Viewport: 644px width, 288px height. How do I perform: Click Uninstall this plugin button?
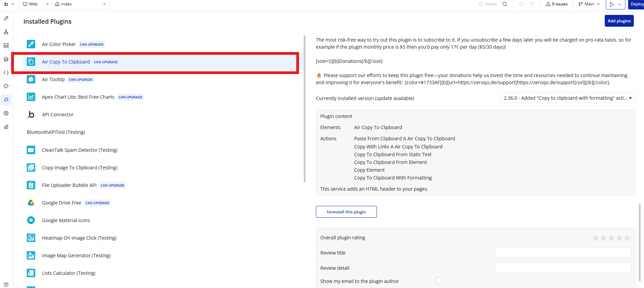346,212
